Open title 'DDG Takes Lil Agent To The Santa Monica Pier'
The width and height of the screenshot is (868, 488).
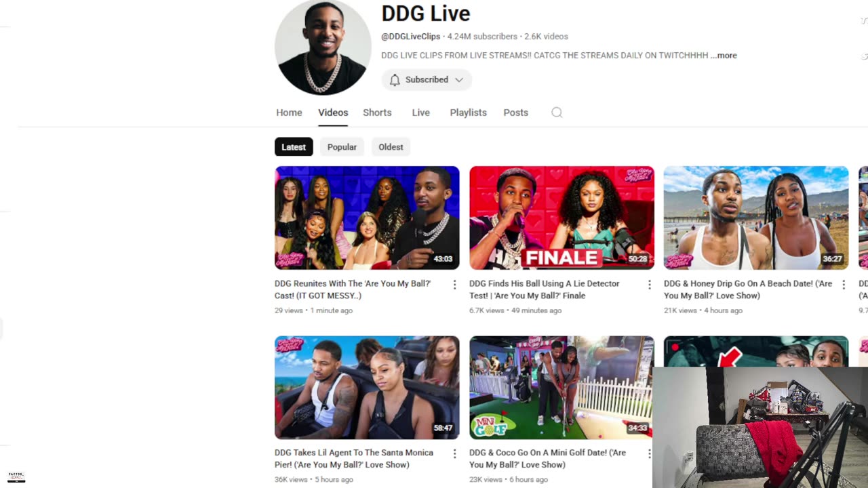pyautogui.click(x=354, y=459)
